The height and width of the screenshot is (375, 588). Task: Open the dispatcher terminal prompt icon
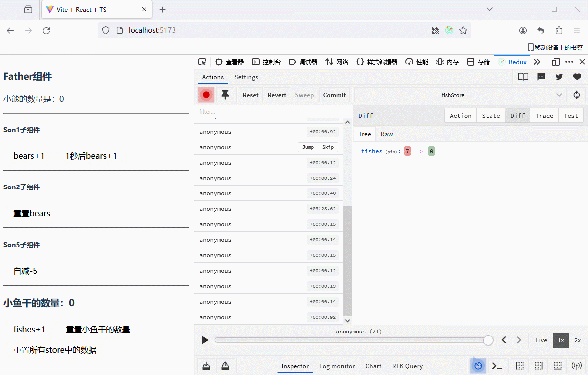pyautogui.click(x=497, y=366)
